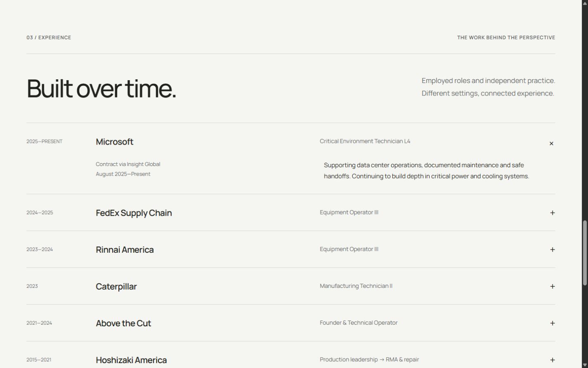Click the Contract via Insight Global text
The height and width of the screenshot is (368, 588).
tap(128, 164)
